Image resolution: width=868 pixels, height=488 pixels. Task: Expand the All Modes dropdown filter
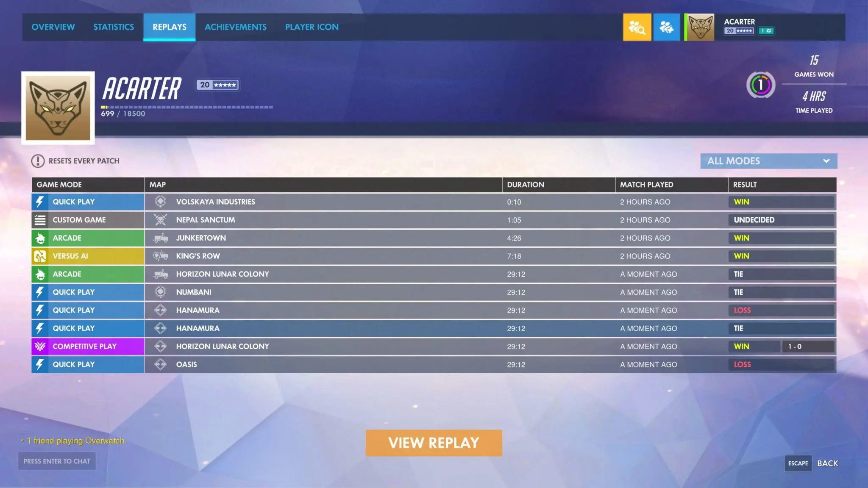[768, 160]
